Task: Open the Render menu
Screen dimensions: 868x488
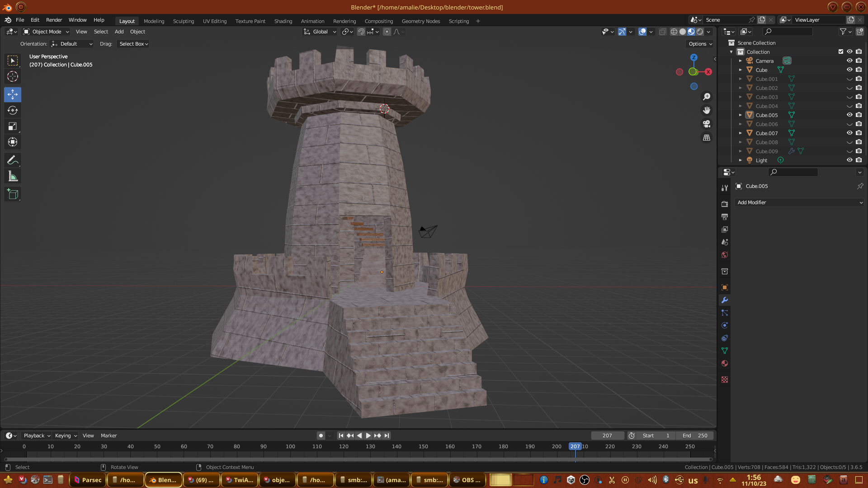Action: (54, 20)
